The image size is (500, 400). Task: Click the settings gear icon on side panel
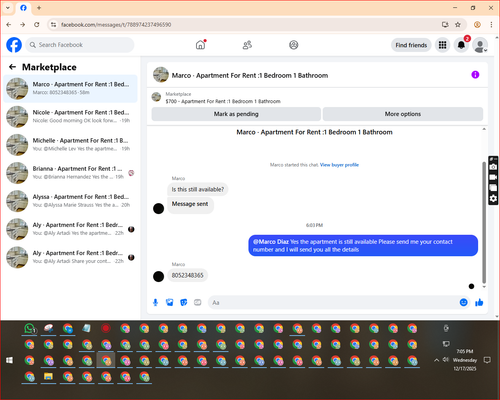coord(493,199)
